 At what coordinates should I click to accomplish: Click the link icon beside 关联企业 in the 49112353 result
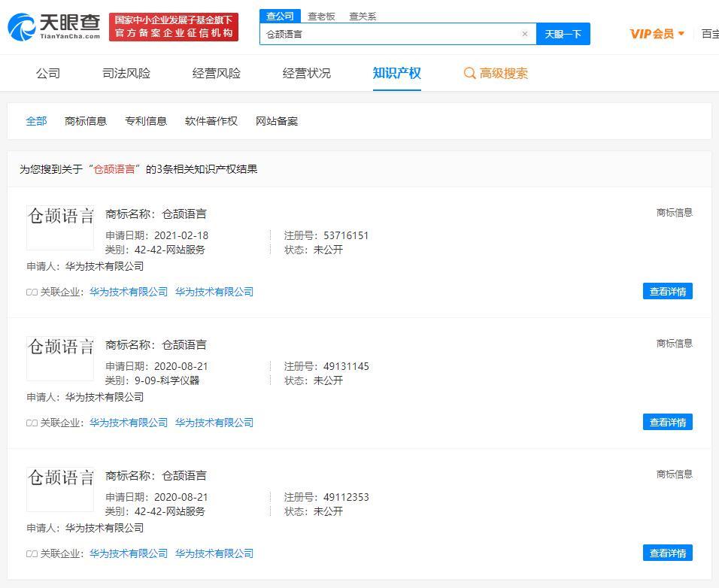pyautogui.click(x=32, y=553)
